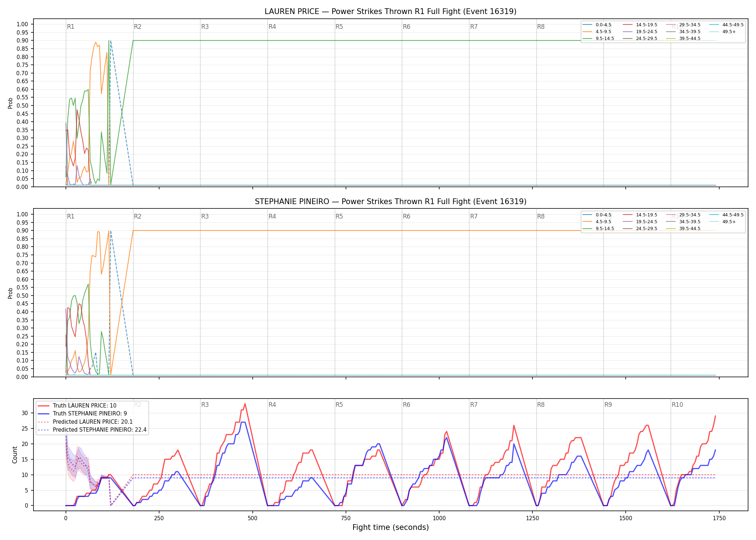Screen dimensions: 756x540
Task: Click x-axis tick label 1750
Action: click(x=719, y=518)
